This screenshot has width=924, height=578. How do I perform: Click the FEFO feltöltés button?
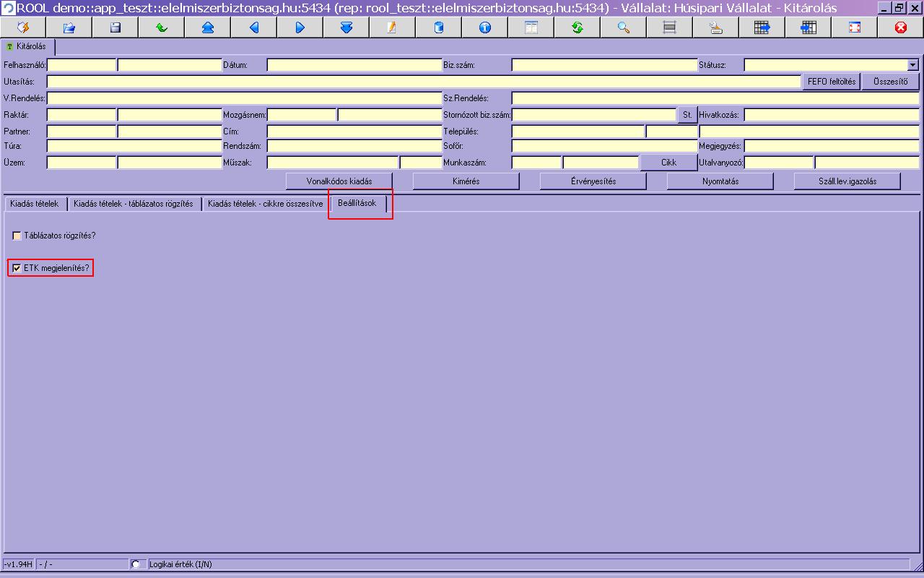coord(832,82)
